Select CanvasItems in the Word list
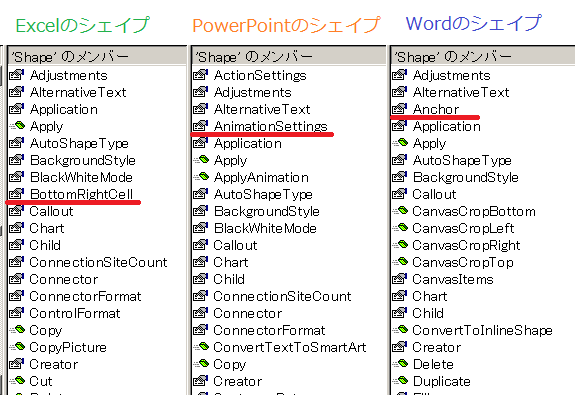 pyautogui.click(x=453, y=279)
